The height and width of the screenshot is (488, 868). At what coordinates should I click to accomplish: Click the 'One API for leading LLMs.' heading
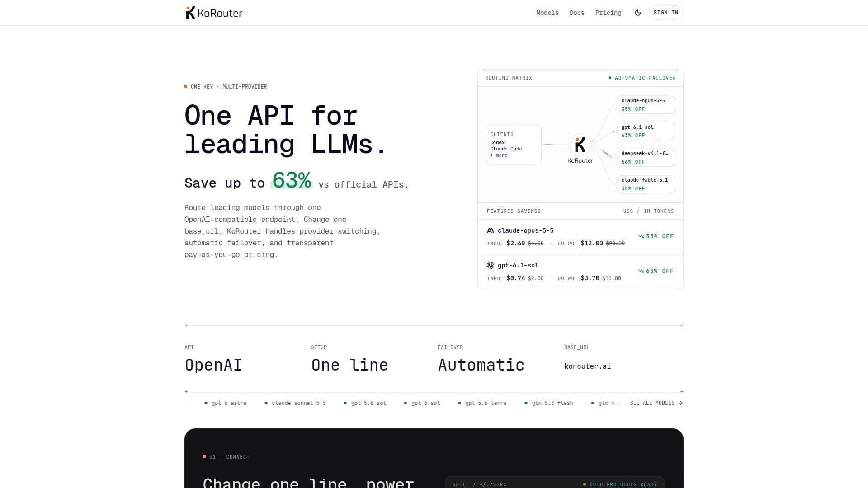pos(286,130)
